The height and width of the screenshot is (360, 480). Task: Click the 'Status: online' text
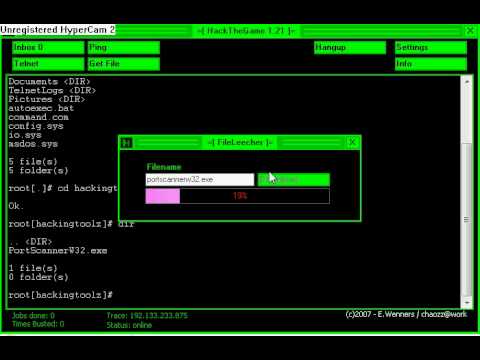click(x=129, y=325)
